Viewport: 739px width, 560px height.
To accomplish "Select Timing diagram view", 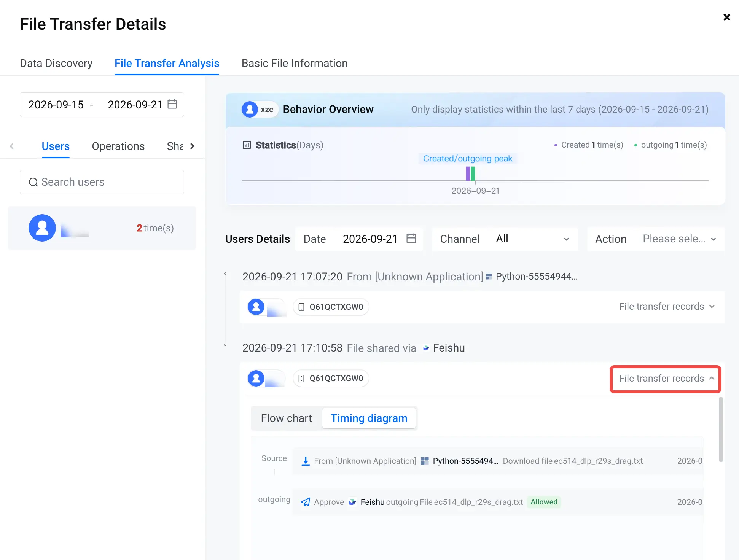I will (369, 418).
